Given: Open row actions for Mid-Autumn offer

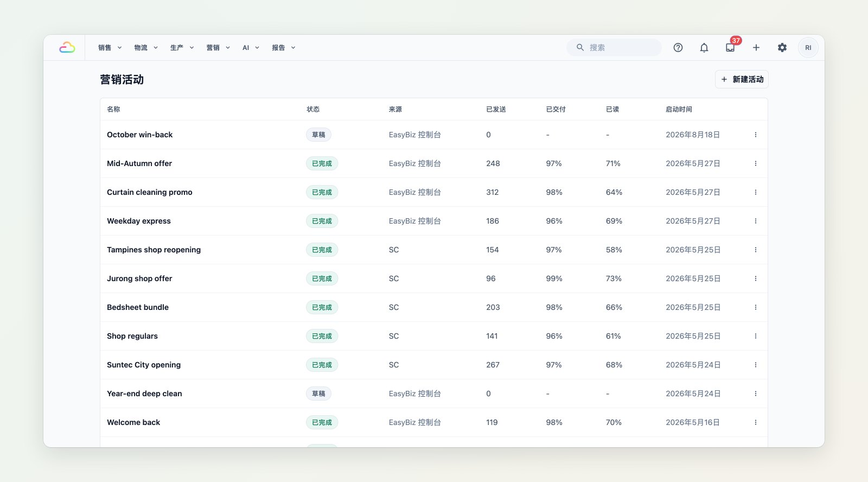Looking at the screenshot, I should coord(756,163).
